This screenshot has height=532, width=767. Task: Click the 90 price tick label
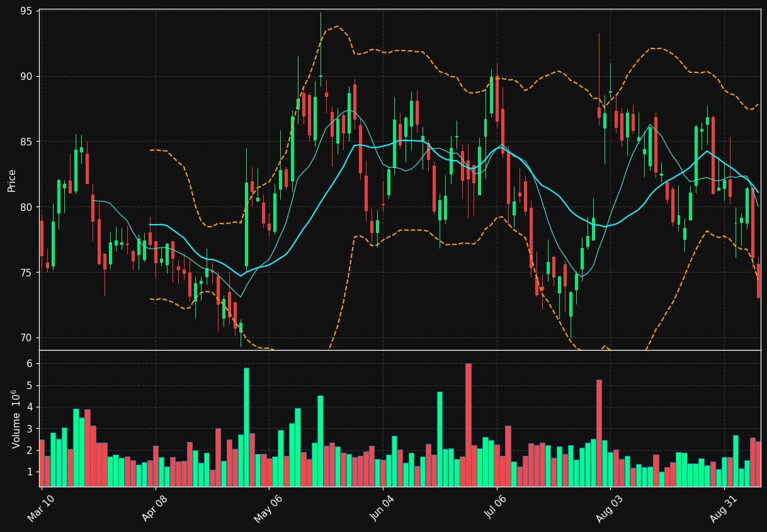click(27, 76)
